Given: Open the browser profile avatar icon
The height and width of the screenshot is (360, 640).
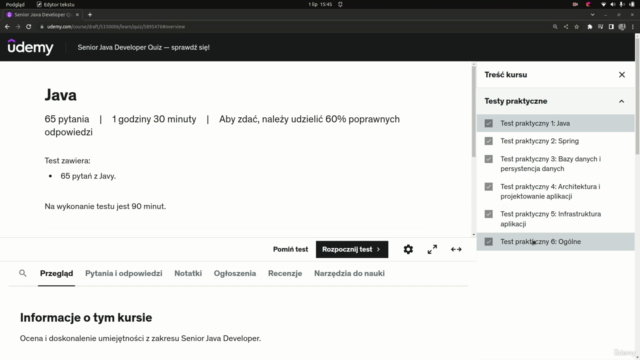Looking at the screenshot, I should tap(622, 27).
